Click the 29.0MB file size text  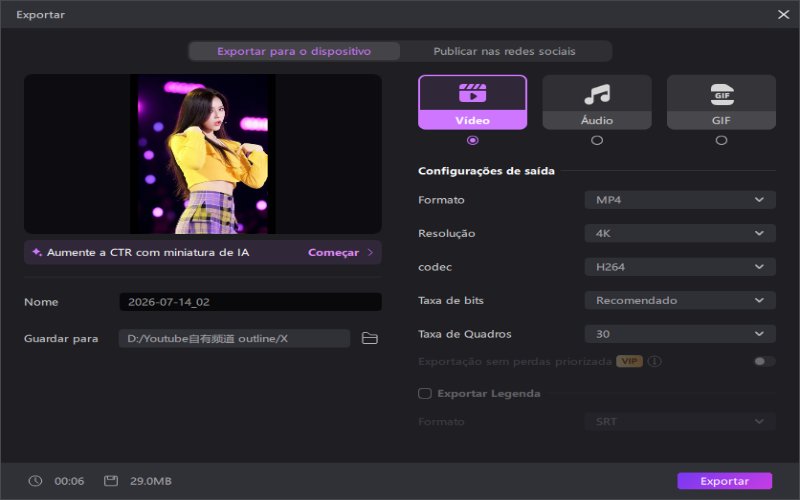(151, 481)
